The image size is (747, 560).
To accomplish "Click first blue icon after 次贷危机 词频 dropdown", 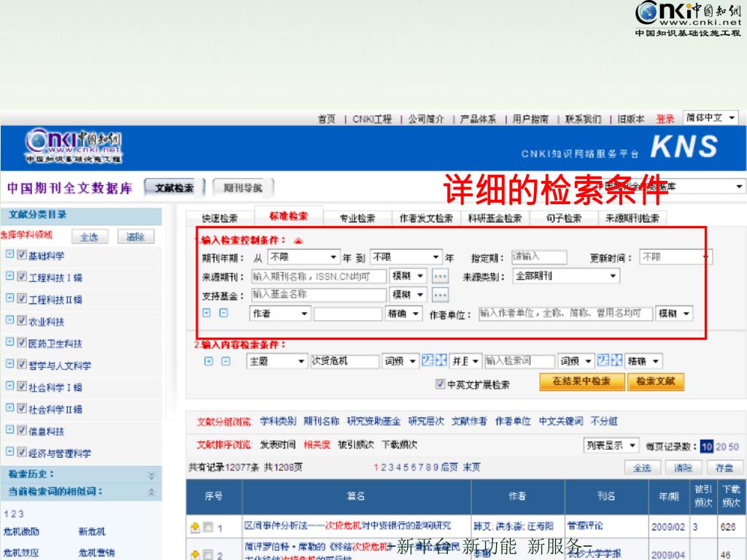I will pos(427,360).
